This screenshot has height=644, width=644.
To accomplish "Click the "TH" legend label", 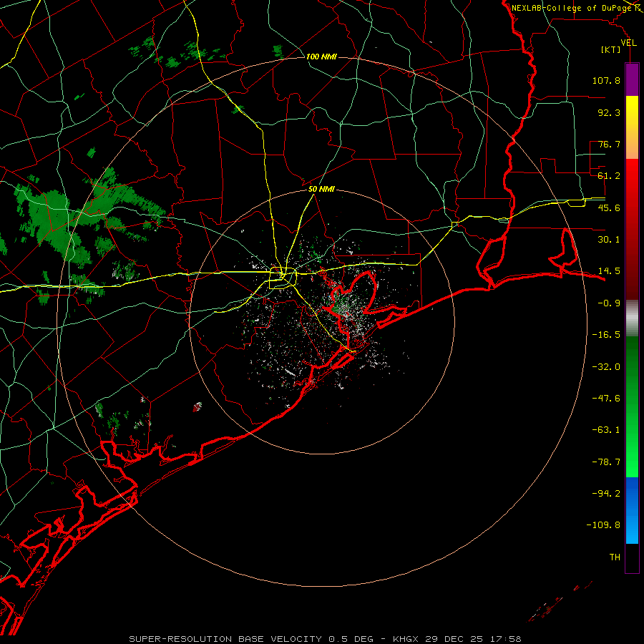I will pos(615,557).
